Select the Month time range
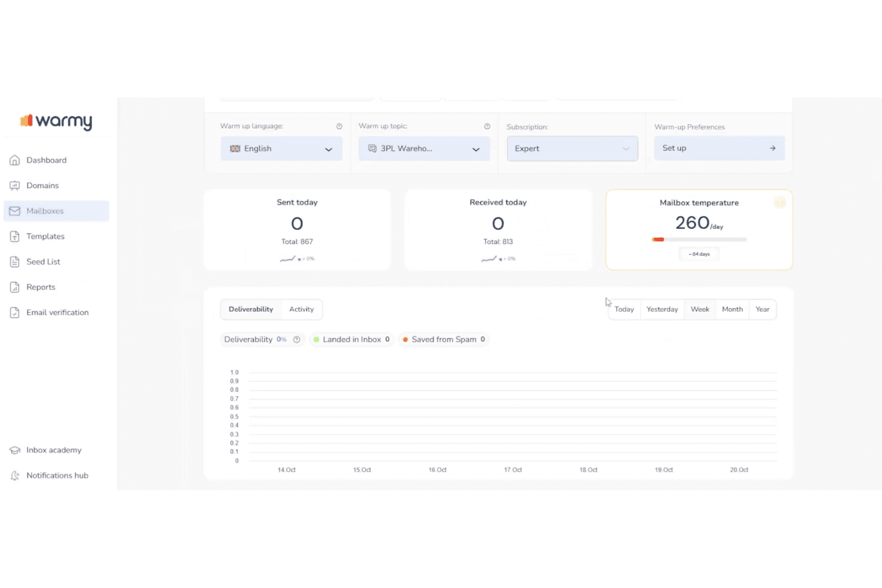 (732, 309)
